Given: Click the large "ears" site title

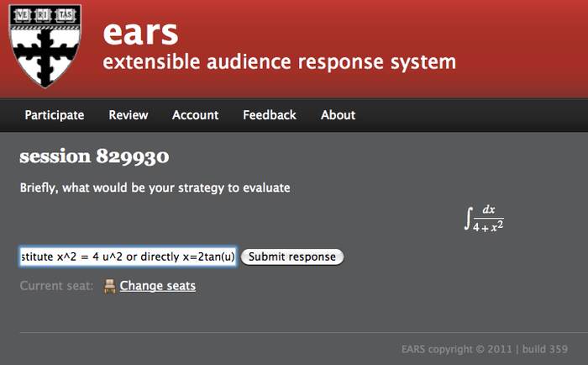Looking at the screenshot, I should click(140, 31).
